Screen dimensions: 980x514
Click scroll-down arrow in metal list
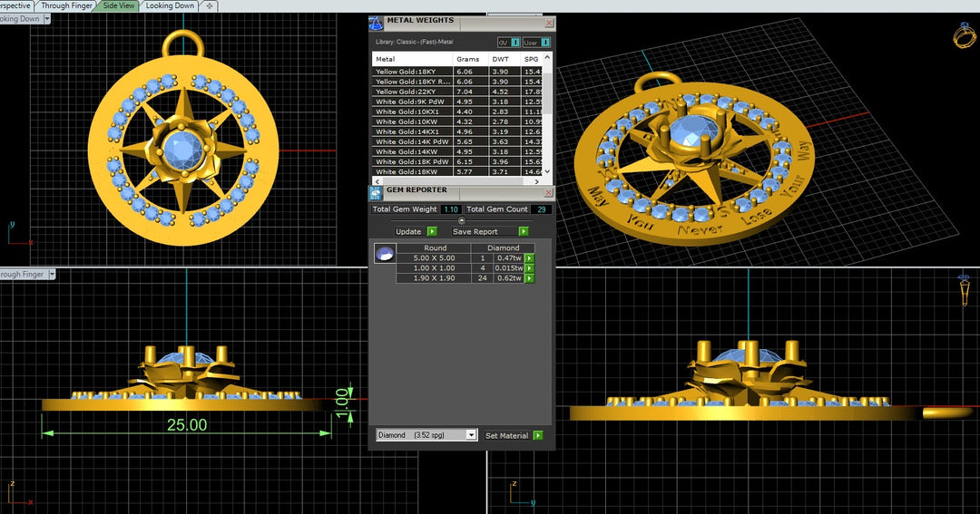[x=547, y=171]
